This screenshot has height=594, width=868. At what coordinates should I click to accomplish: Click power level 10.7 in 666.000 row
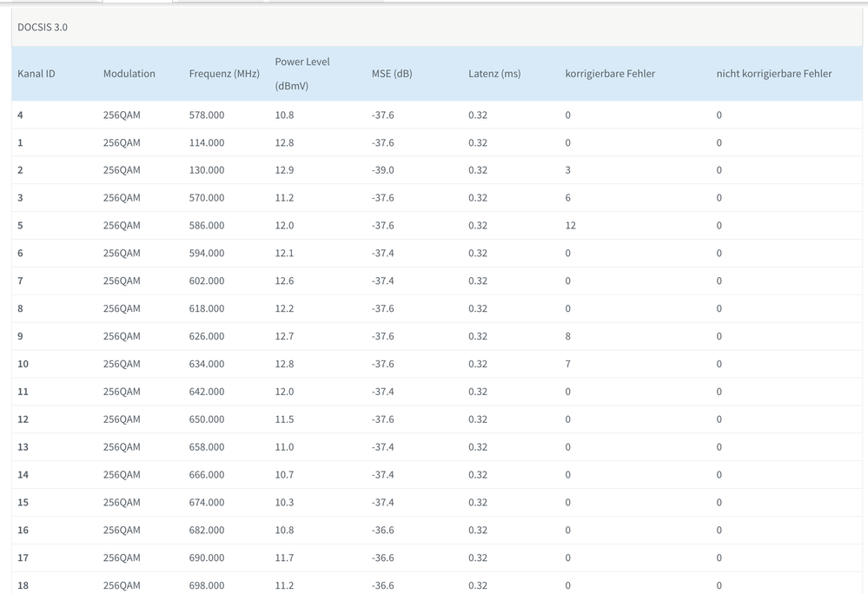click(x=284, y=474)
